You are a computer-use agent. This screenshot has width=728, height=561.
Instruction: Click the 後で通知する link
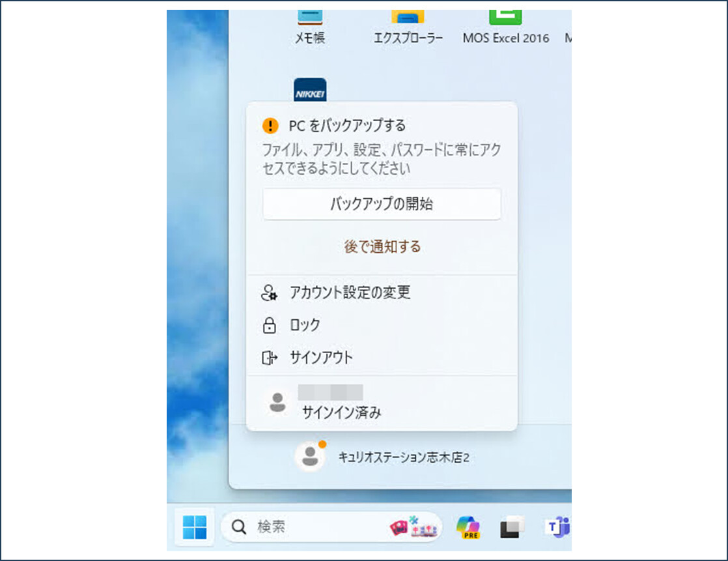[382, 247]
